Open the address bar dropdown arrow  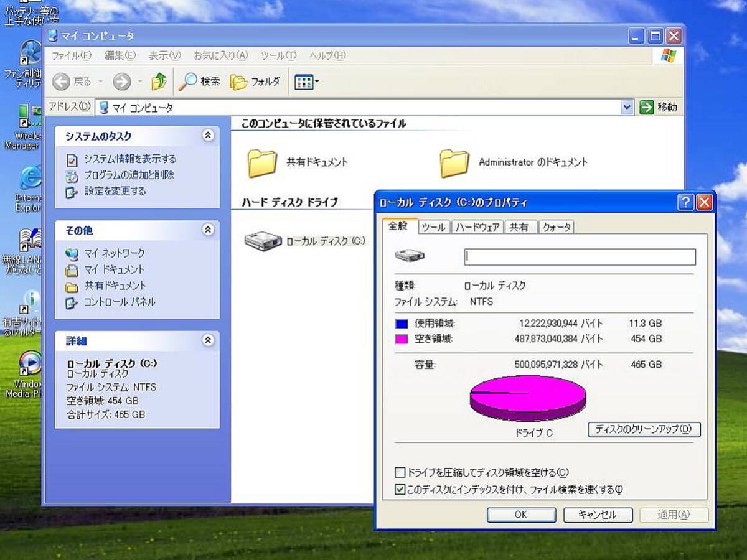pyautogui.click(x=627, y=107)
